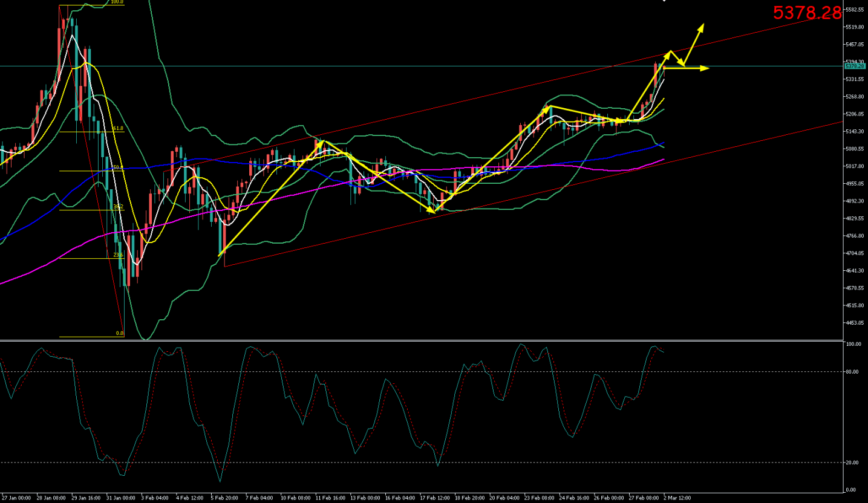Select the 100.0 Fibonacci level label at top

[117, 2]
